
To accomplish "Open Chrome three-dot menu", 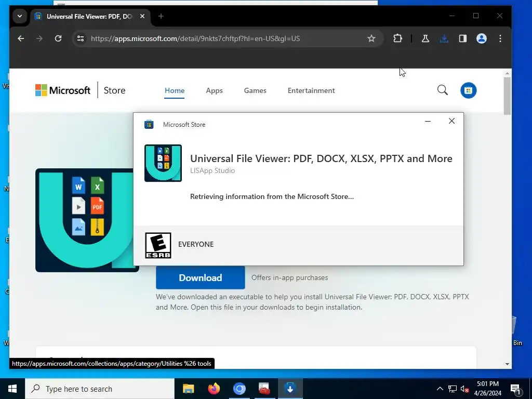I will point(500,38).
